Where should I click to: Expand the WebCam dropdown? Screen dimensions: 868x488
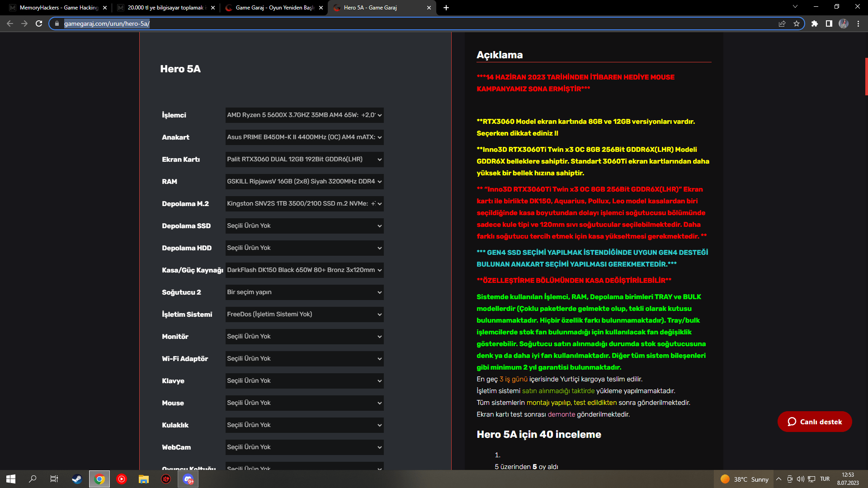304,447
